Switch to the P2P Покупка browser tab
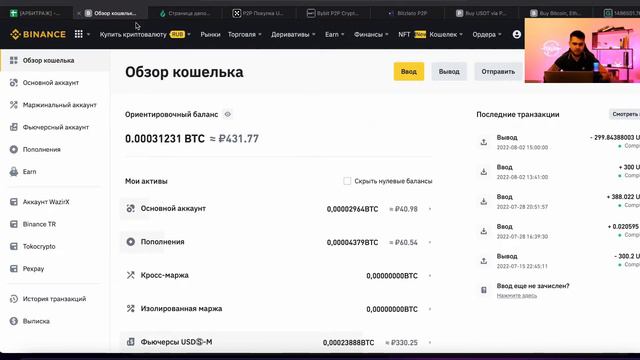Screen dimensions: 640x360 pos(258,13)
